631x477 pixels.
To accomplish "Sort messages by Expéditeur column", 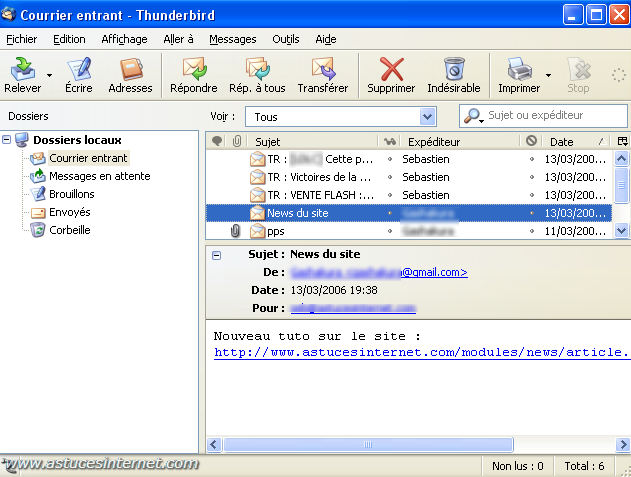I will 461,141.
